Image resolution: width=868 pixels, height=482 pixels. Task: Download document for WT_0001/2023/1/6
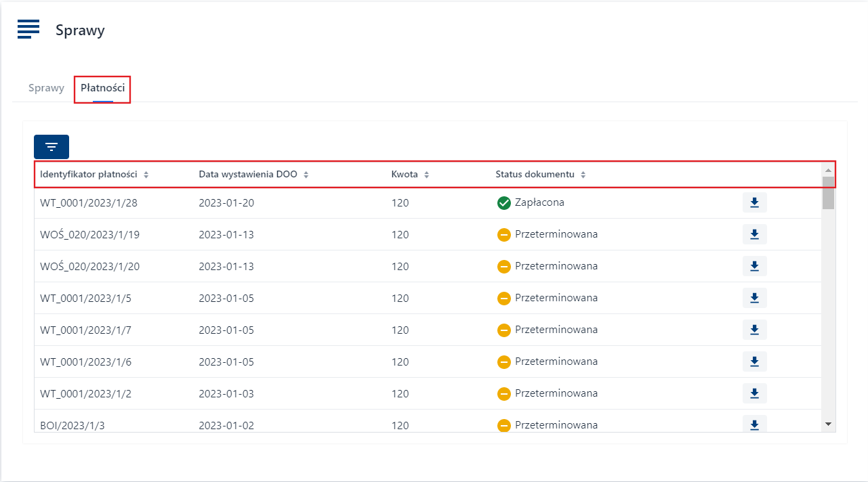point(754,361)
